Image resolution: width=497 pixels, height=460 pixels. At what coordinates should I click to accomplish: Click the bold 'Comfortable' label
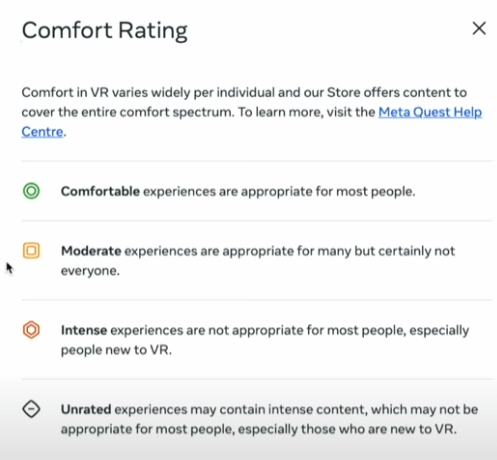pos(100,191)
